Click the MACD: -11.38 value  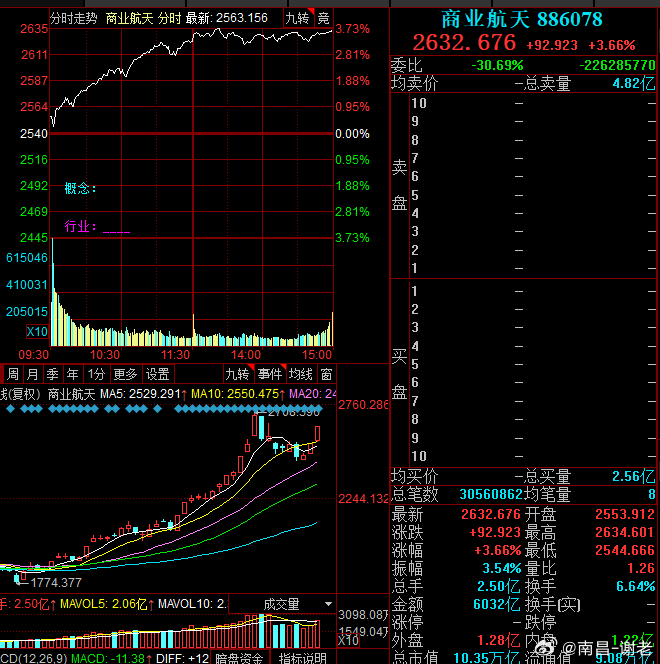[108, 658]
